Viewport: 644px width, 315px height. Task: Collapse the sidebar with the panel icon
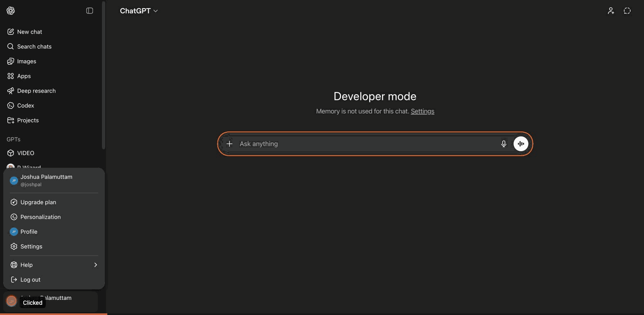pyautogui.click(x=90, y=11)
